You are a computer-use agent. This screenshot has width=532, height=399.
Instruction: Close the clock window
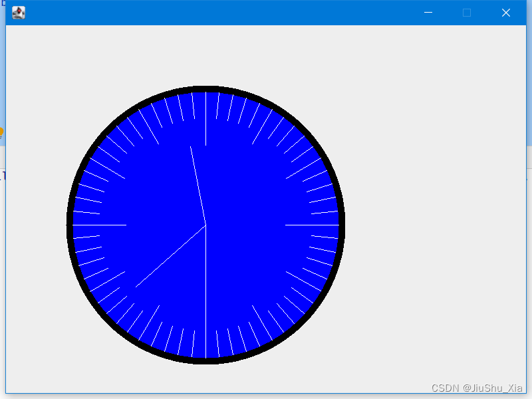506,13
